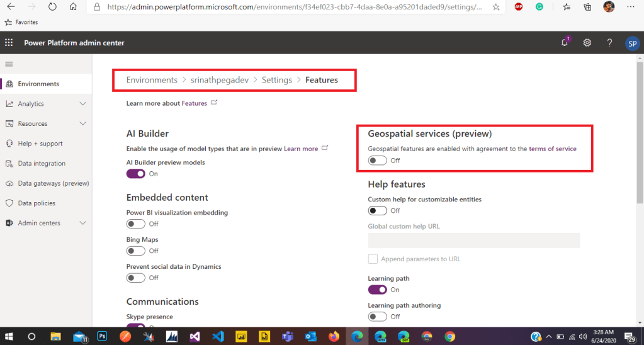Select Help + support in the sidebar
This screenshot has height=345, width=644.
tap(40, 144)
